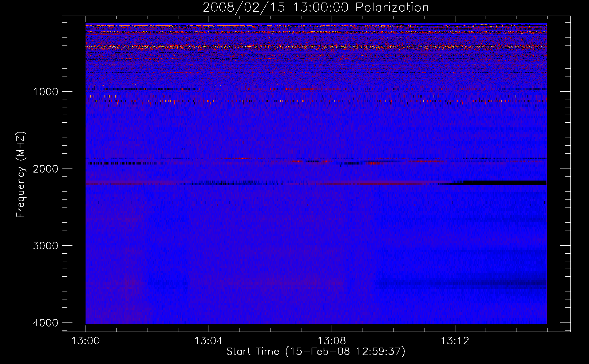Click the 'Start Time (15-Feb-08 12:59:37)' label

point(316,352)
